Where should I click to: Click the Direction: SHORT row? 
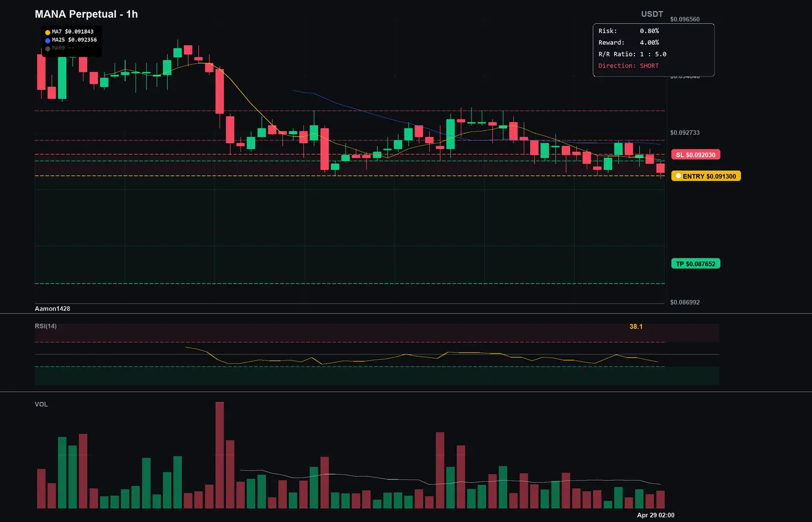pos(629,66)
